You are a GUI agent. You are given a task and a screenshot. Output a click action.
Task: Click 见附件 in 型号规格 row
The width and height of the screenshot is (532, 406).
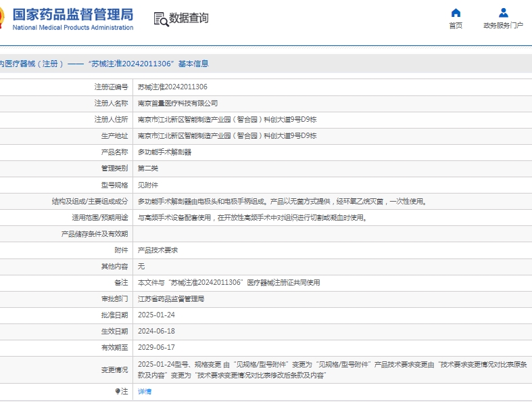click(148, 185)
